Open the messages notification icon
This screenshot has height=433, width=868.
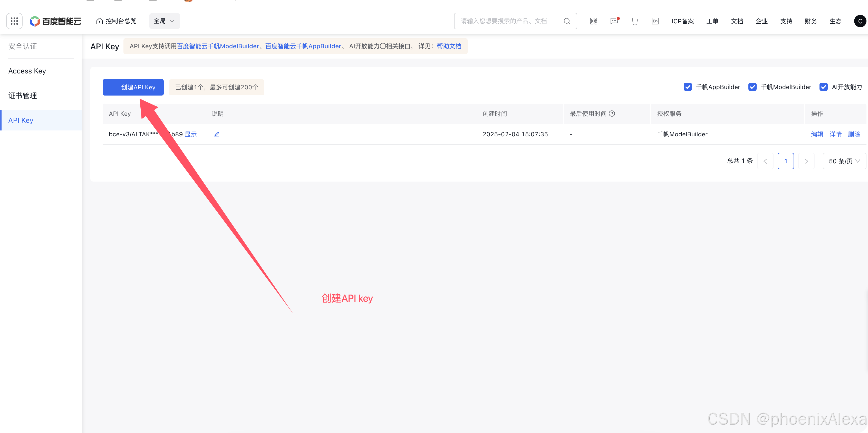614,21
